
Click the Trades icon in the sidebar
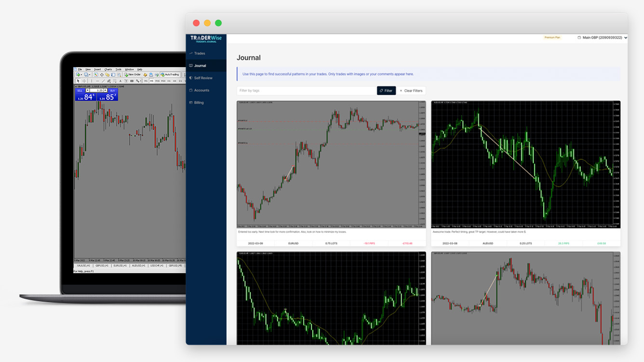coord(191,54)
